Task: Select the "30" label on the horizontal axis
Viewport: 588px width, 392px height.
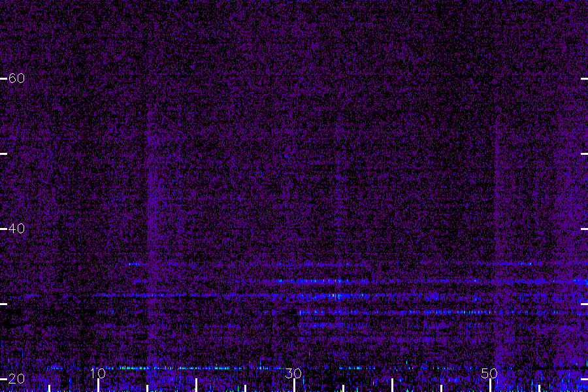Action: click(x=293, y=373)
